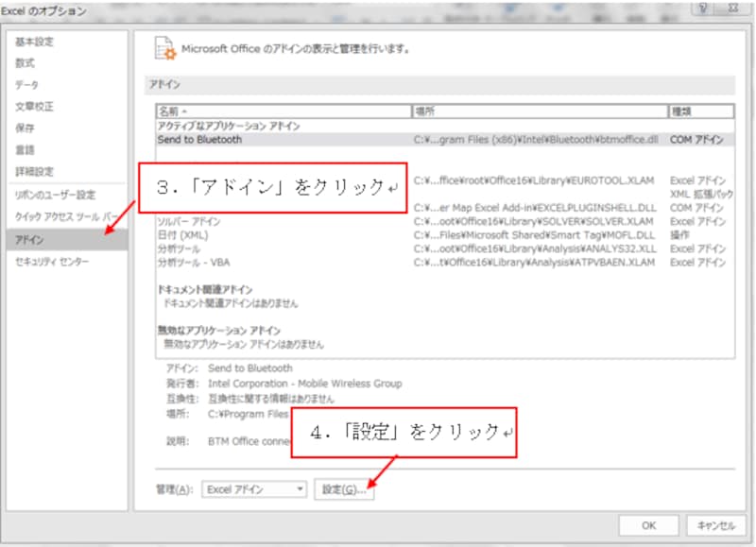Viewport: 756px width, 547px height.
Task: Click the 設定(G) button
Action: (342, 488)
